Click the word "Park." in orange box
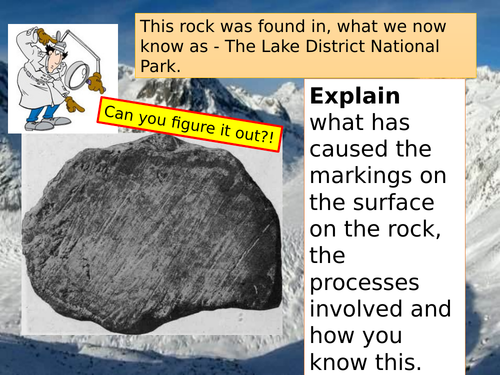 coord(161,66)
